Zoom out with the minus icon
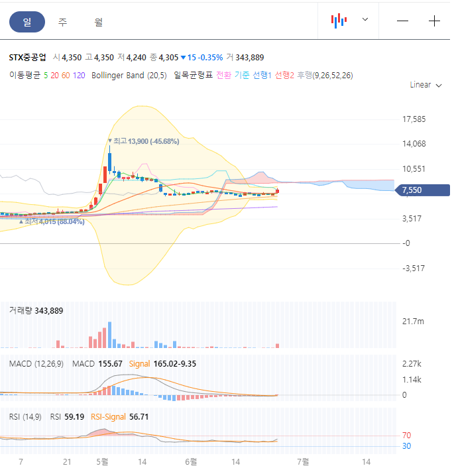454x476 pixels. pyautogui.click(x=402, y=21)
